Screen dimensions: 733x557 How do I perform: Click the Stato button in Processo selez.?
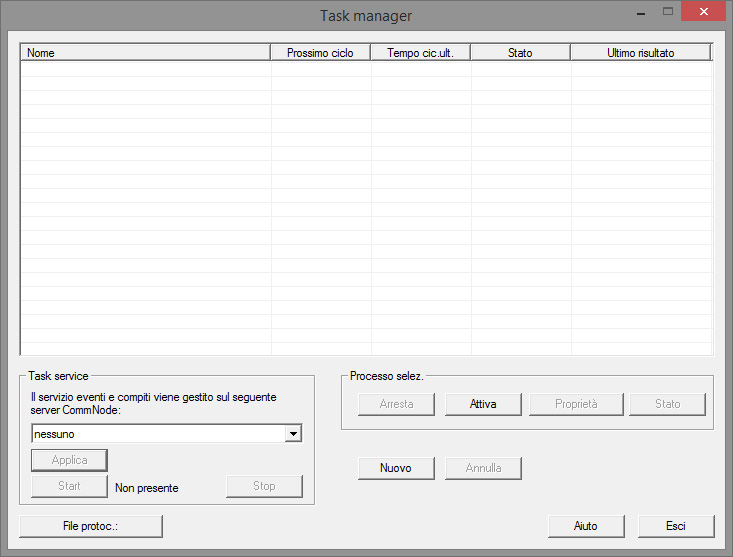pos(667,404)
